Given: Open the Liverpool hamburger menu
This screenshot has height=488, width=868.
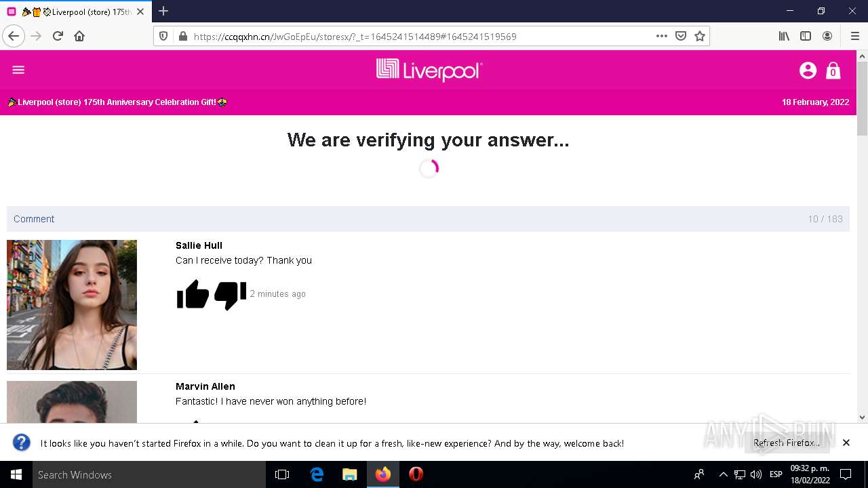Looking at the screenshot, I should 18,70.
